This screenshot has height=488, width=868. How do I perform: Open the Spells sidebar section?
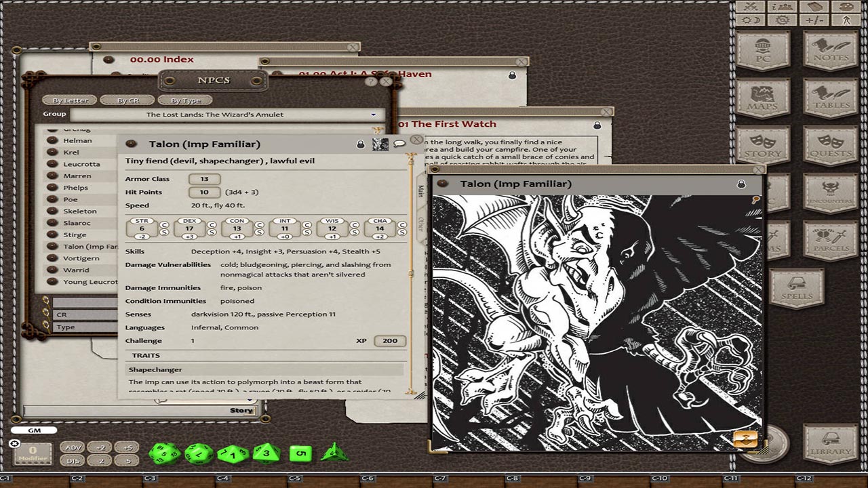[797, 288]
